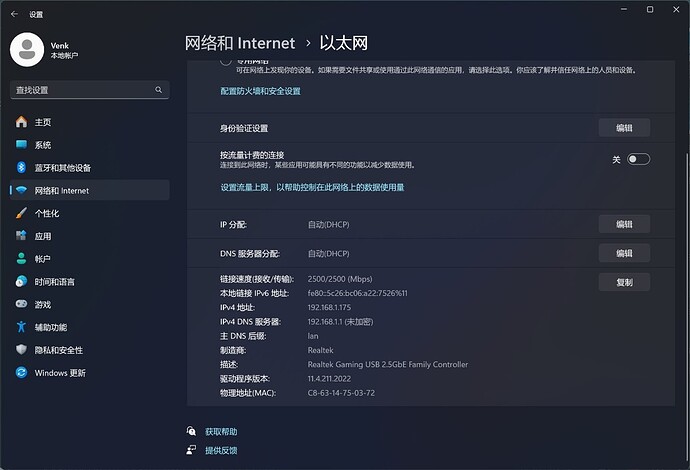
Task: Click 编辑 button for DNS 服务器分配
Action: point(624,253)
